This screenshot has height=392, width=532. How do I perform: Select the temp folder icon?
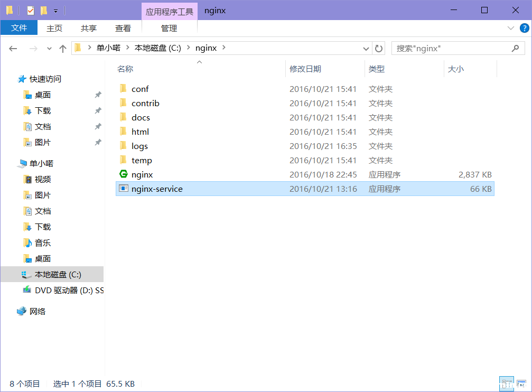[123, 160]
